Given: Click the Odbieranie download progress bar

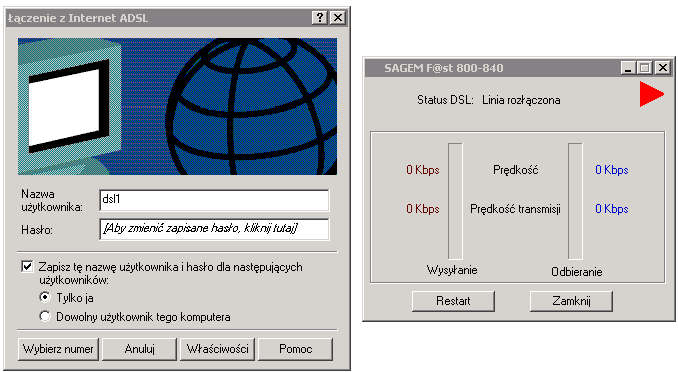Looking at the screenshot, I should click(x=575, y=201).
